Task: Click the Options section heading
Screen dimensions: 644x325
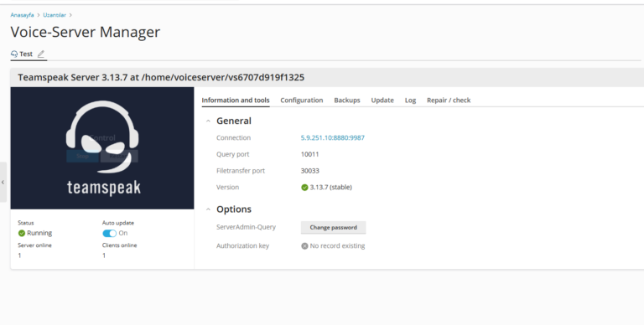Action: 234,209
